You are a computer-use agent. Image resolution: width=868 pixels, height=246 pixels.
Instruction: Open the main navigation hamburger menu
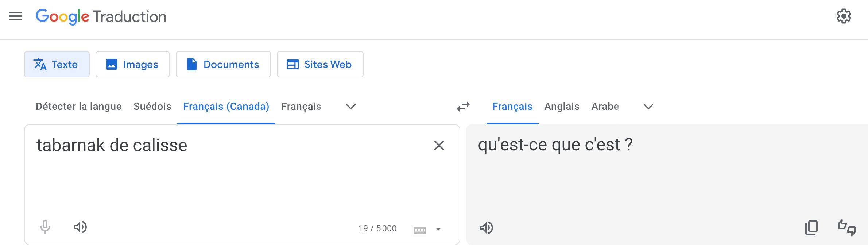click(x=16, y=16)
